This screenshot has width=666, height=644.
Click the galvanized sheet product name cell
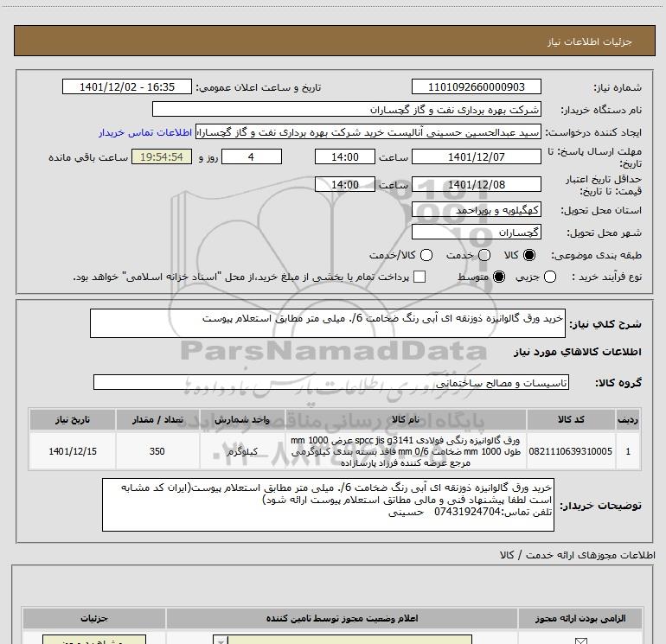[406, 451]
